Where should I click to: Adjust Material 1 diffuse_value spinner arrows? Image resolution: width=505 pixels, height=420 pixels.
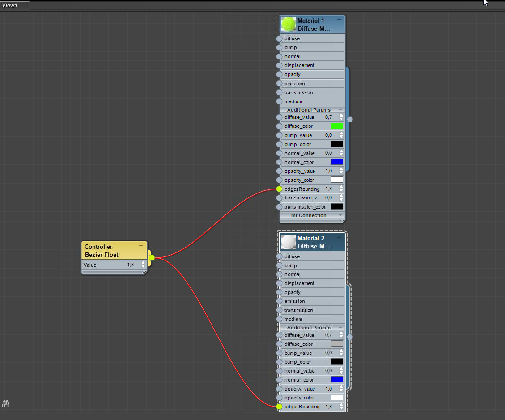pos(341,118)
